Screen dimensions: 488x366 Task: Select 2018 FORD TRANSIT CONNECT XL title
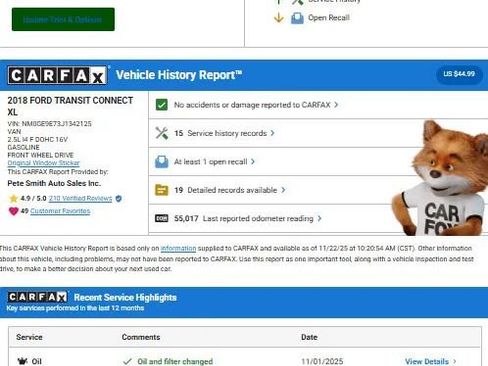point(70,106)
